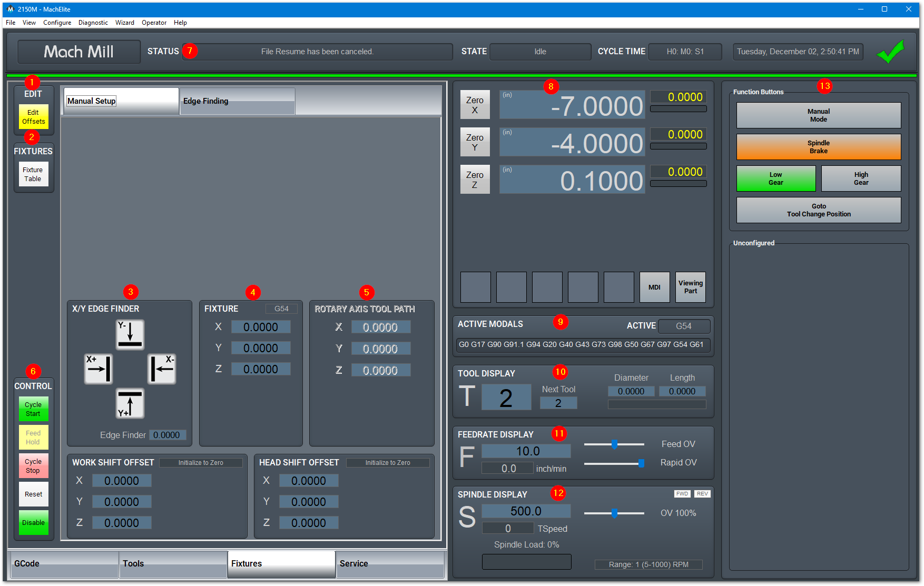924x586 pixels.
Task: Click Goto Tool Change Position button
Action: [819, 210]
